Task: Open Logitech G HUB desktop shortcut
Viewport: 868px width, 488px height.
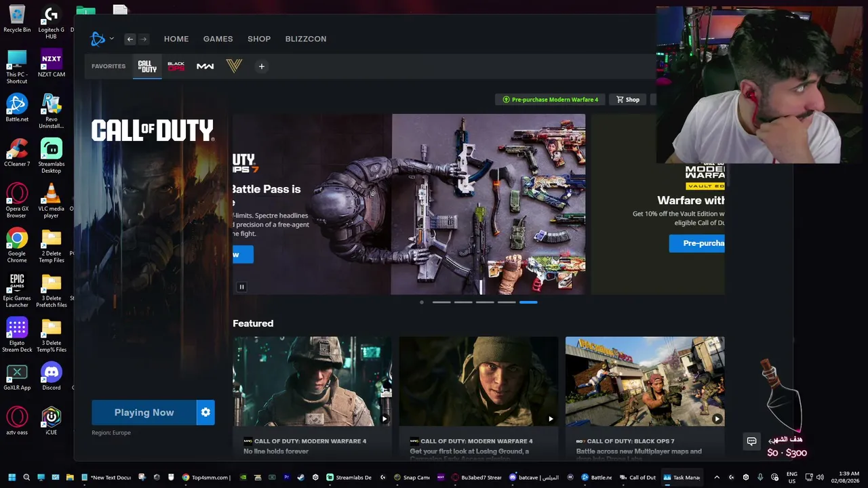Action: click(x=51, y=22)
